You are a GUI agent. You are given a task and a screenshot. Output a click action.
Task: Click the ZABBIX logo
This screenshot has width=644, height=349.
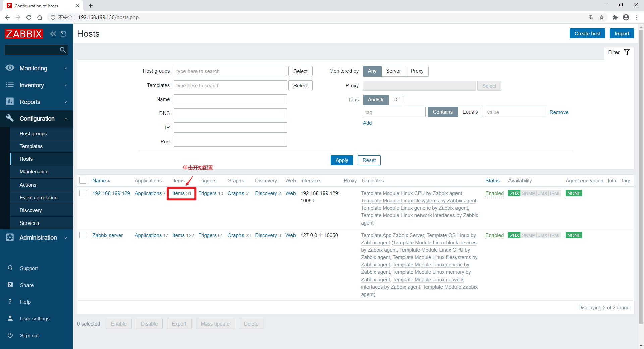click(x=24, y=34)
